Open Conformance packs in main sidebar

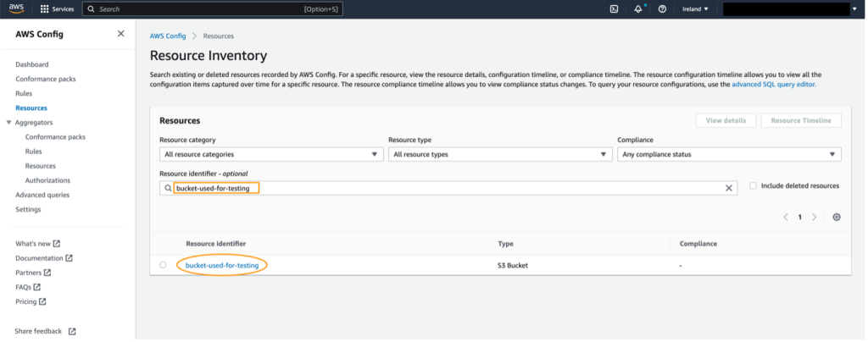pos(46,79)
